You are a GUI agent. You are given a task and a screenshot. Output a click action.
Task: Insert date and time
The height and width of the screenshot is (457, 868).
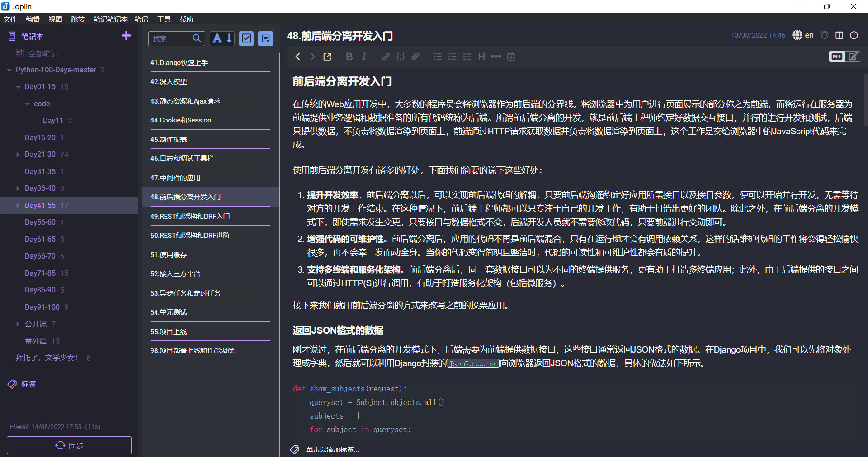pyautogui.click(x=511, y=57)
